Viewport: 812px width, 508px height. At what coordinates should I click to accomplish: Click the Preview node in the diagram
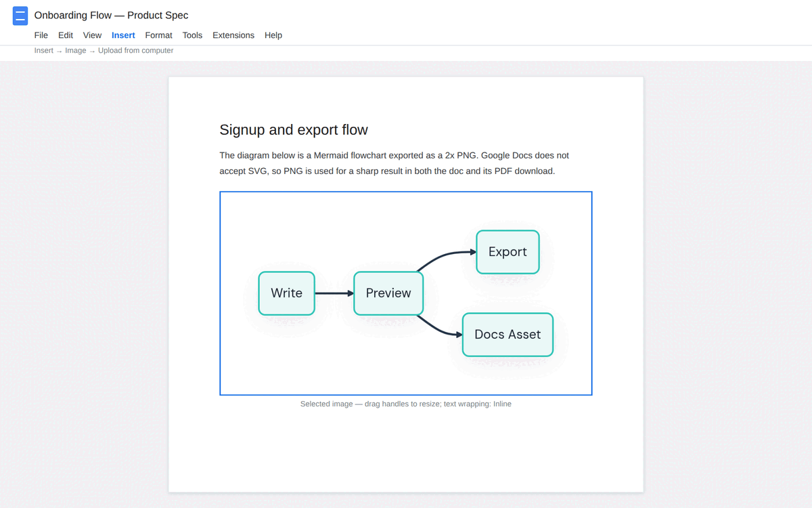coord(388,293)
